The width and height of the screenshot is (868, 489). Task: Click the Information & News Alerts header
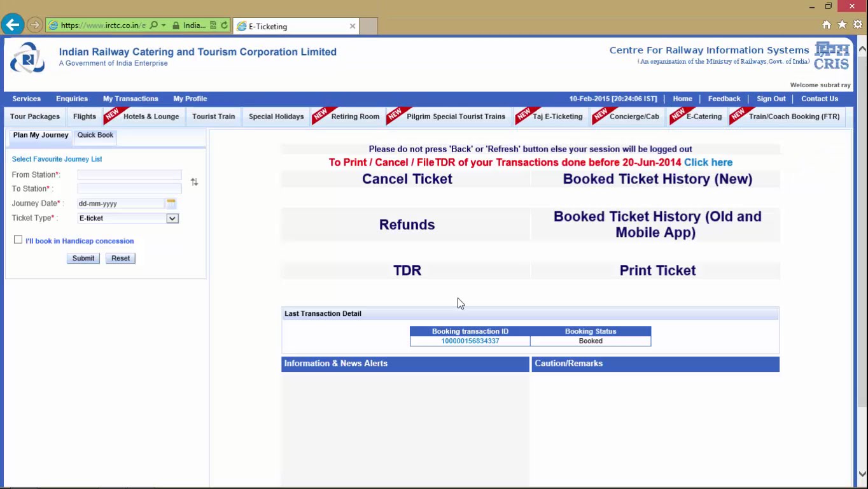(405, 364)
